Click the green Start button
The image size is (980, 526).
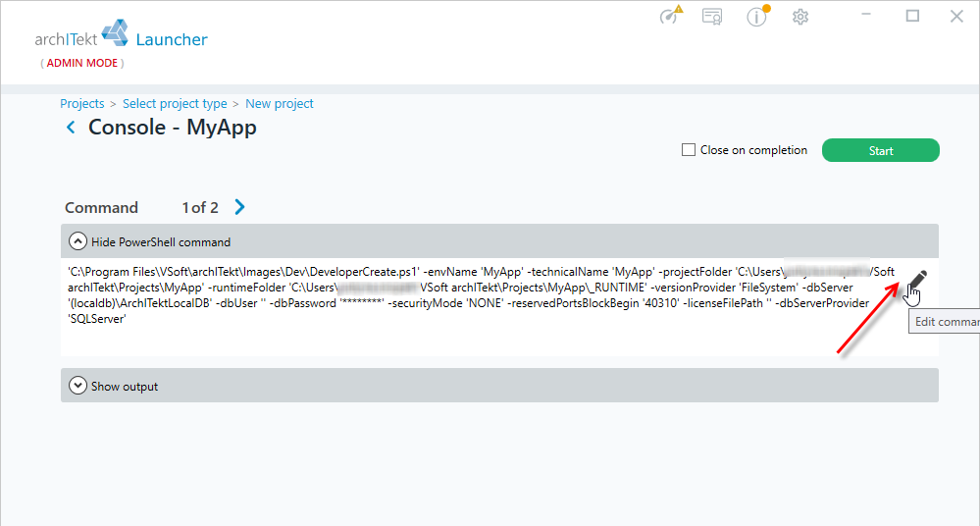click(880, 150)
